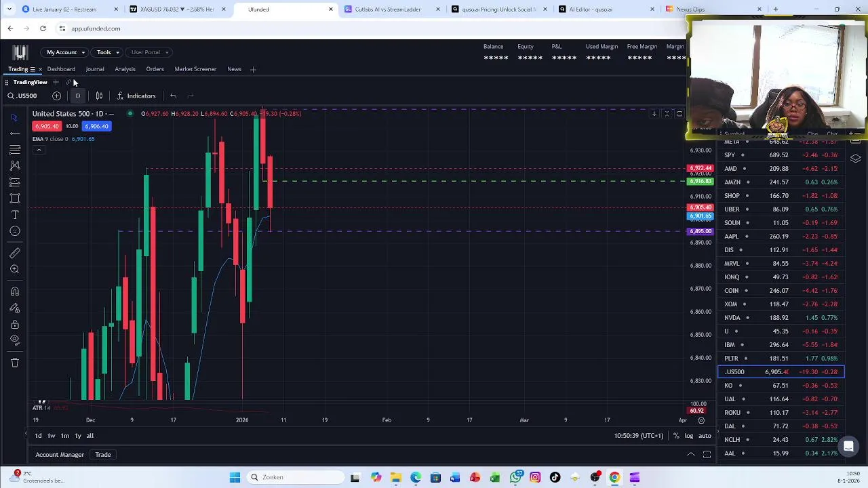Open the D timeframe interval selector
The width and height of the screenshot is (868, 488).
(x=77, y=96)
